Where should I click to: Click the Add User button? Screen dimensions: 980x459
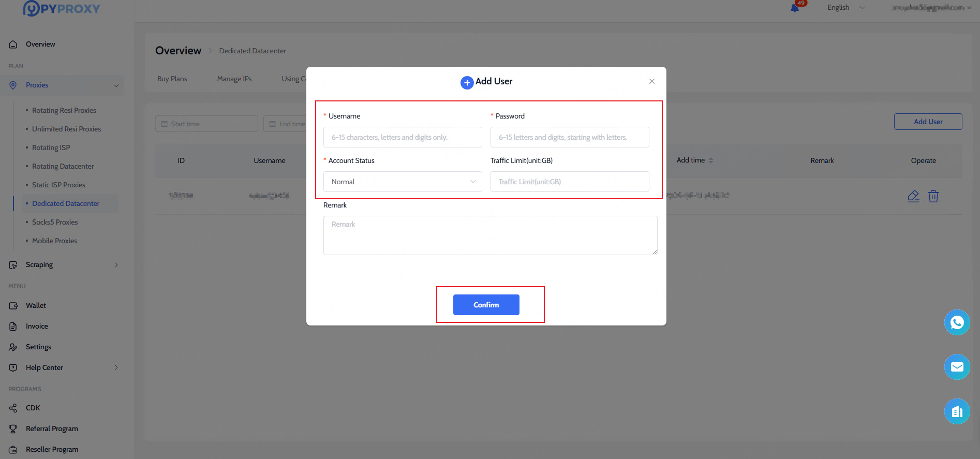928,122
